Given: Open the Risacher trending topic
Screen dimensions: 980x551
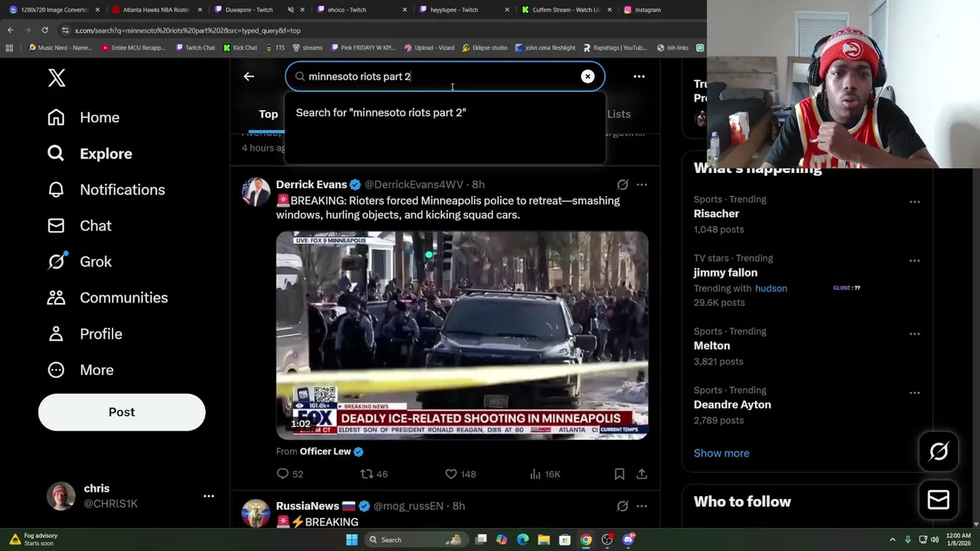Looking at the screenshot, I should [x=716, y=214].
